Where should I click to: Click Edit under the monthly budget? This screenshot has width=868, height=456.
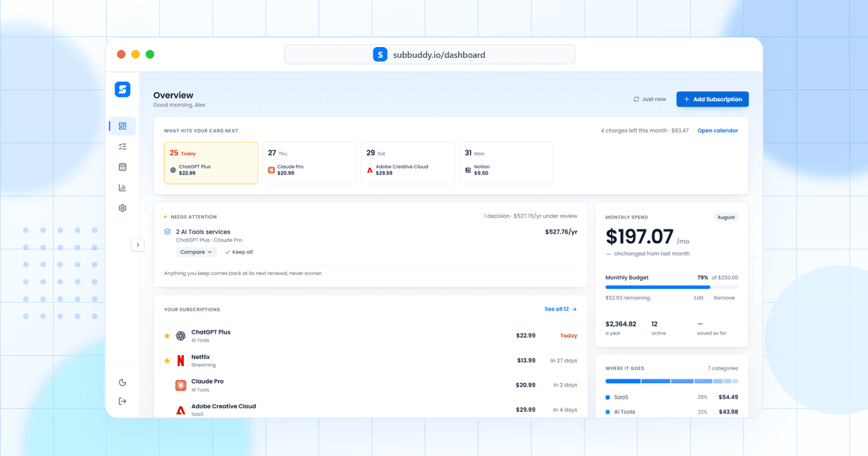tap(699, 298)
